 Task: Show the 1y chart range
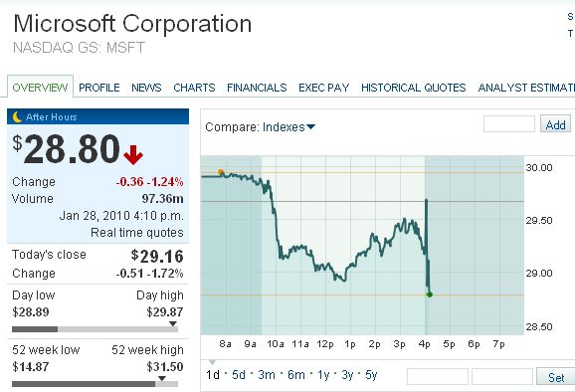pyautogui.click(x=323, y=375)
